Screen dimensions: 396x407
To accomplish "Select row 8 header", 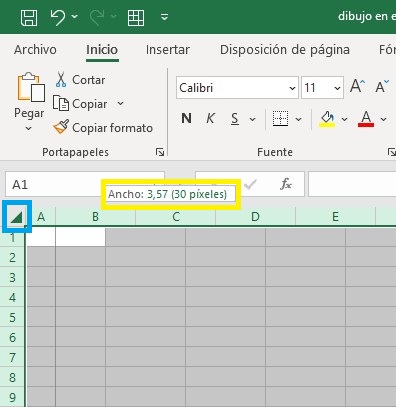I will (12, 377).
